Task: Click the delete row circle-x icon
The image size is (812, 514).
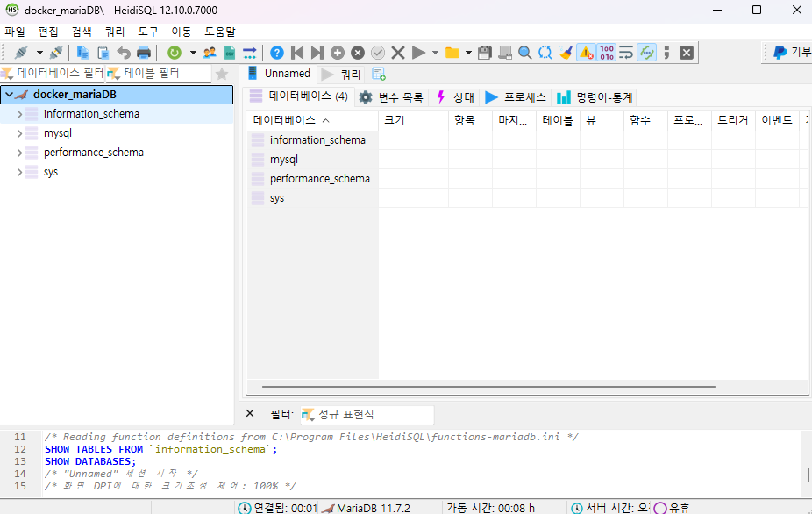Action: coord(357,53)
